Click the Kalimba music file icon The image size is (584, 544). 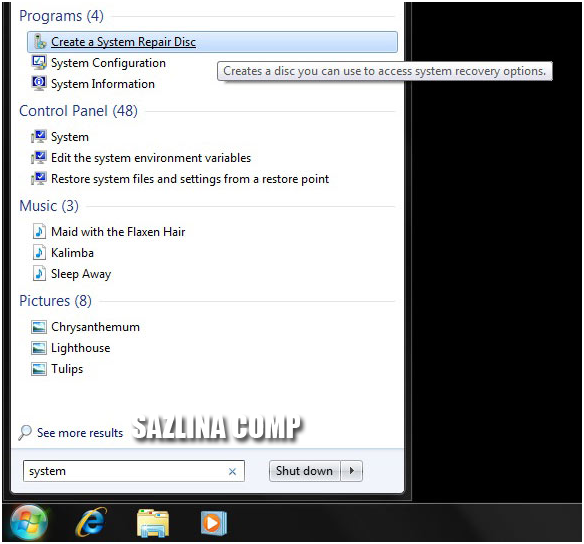pyautogui.click(x=39, y=252)
